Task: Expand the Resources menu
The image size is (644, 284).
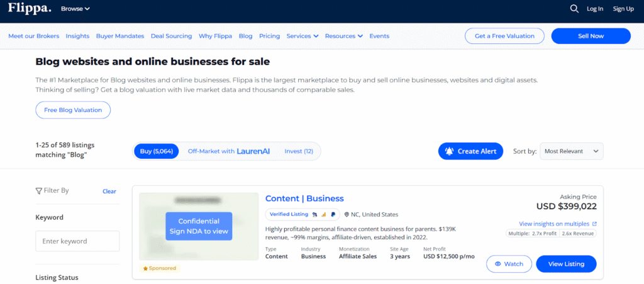Action: pos(343,36)
